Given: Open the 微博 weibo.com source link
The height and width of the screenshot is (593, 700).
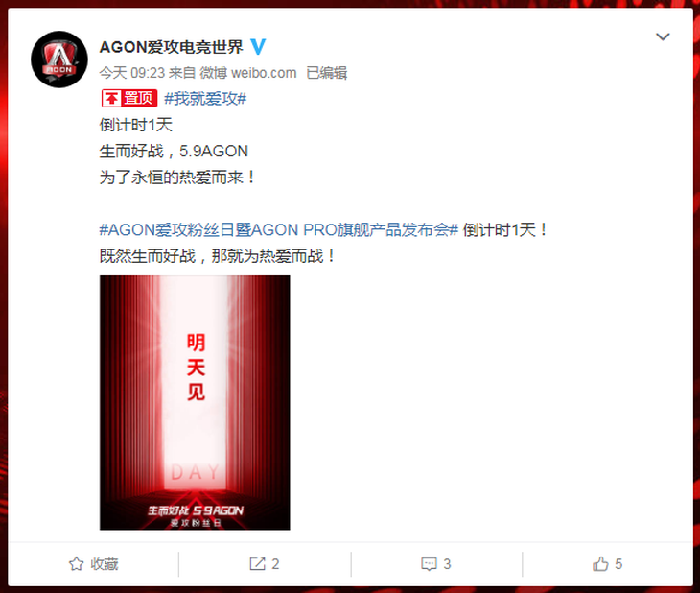Looking at the screenshot, I should 247,73.
